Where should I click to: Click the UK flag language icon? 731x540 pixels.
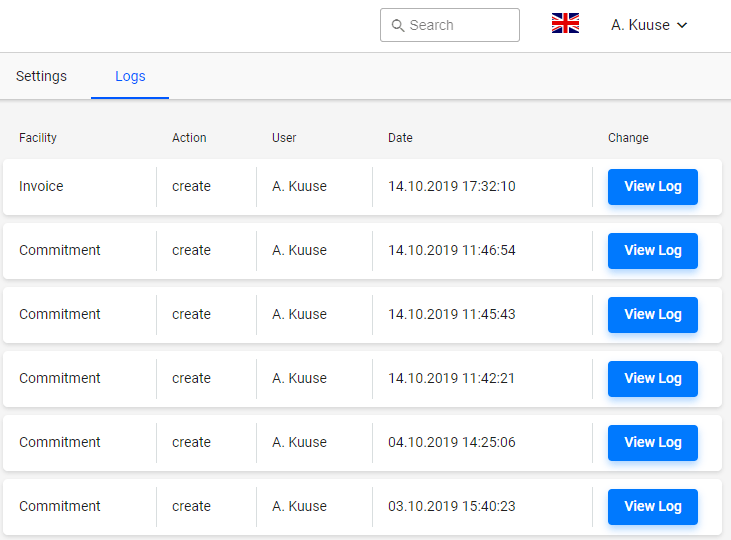coord(565,23)
